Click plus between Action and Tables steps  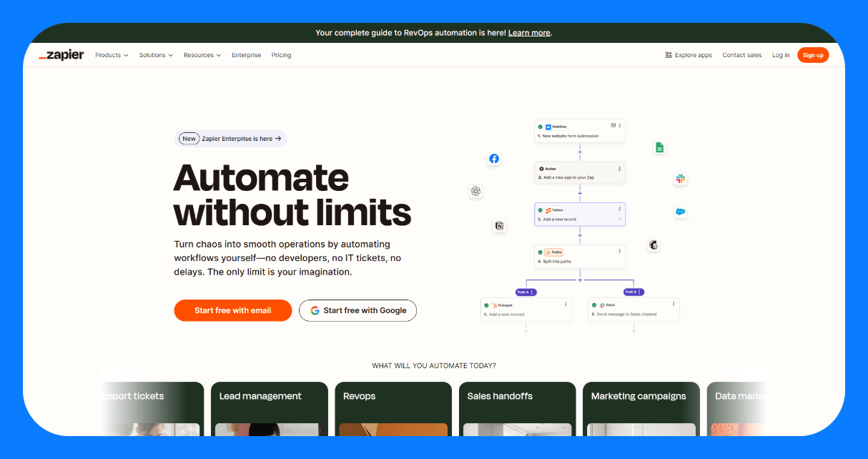coord(580,193)
